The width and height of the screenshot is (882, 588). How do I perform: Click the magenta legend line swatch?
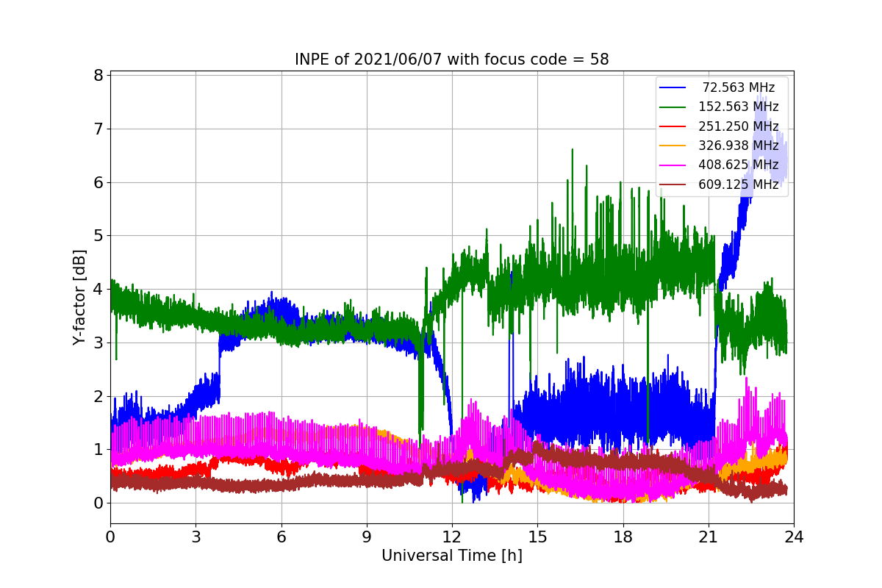(x=673, y=165)
